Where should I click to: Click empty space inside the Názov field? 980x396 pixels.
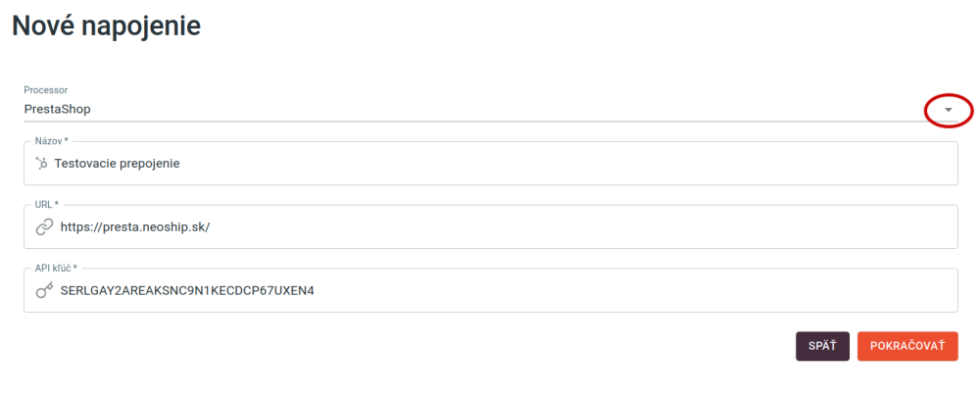click(563, 164)
